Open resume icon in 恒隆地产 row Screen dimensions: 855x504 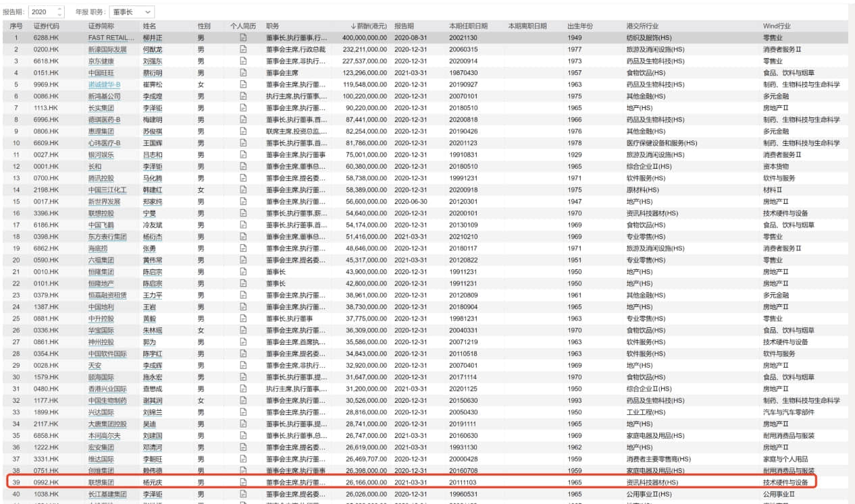(243, 283)
